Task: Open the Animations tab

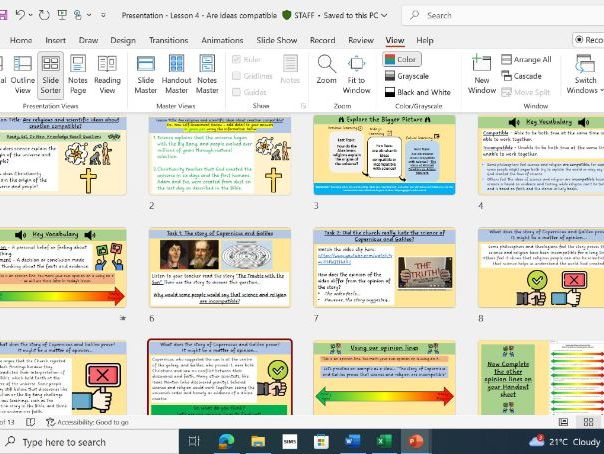Action: tap(222, 40)
